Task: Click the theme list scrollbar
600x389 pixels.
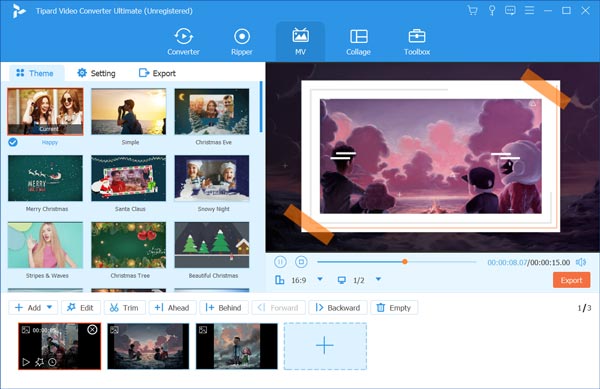Action: [x=261, y=106]
